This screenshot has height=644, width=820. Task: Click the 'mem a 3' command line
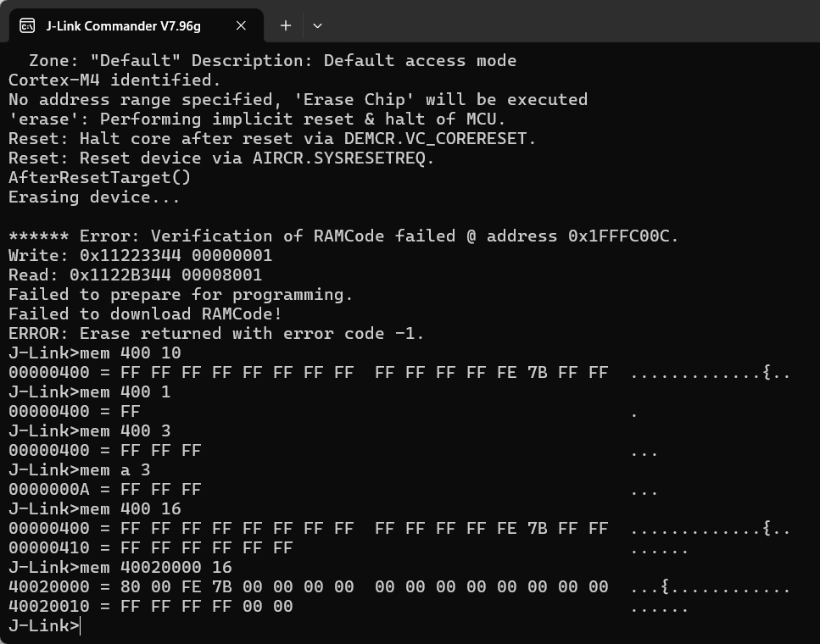tap(84, 469)
